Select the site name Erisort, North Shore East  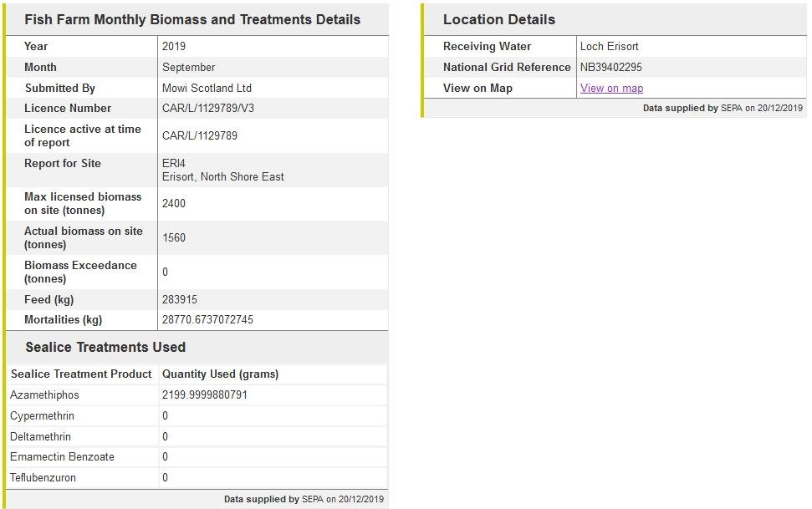(x=222, y=176)
